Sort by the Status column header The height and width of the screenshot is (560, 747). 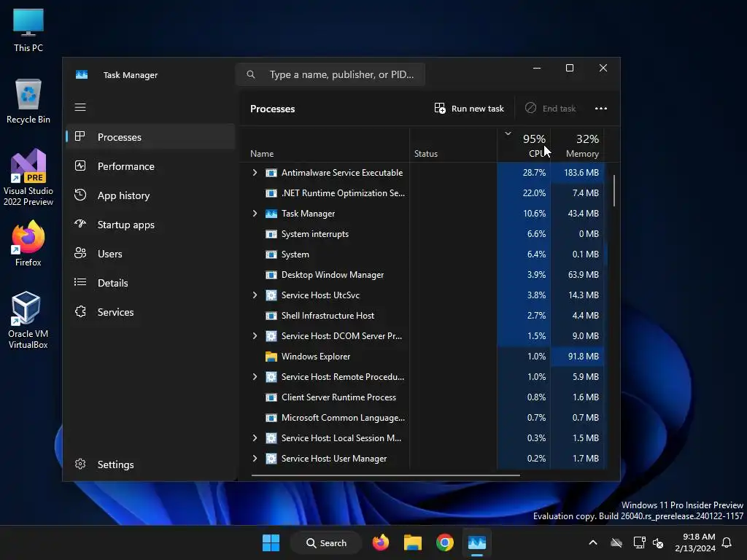coord(453,145)
